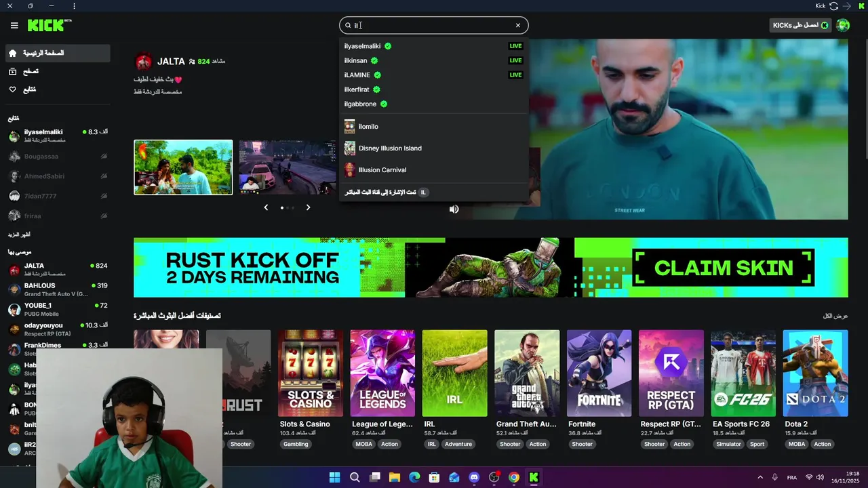Click the Get KICKs button
This screenshot has height=488, width=868.
[x=800, y=25]
